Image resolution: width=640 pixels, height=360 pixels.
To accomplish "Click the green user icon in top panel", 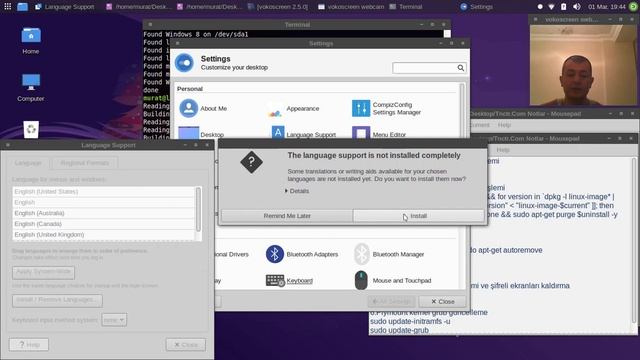I will (633, 7).
